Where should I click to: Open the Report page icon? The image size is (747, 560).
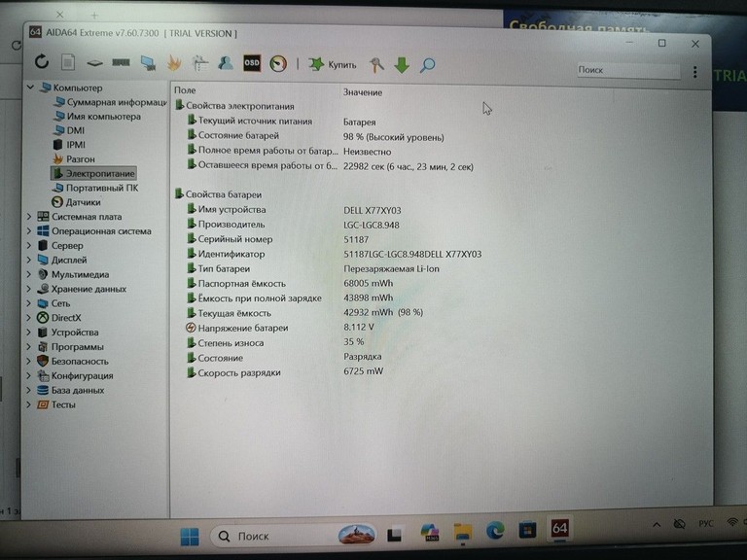(x=68, y=62)
